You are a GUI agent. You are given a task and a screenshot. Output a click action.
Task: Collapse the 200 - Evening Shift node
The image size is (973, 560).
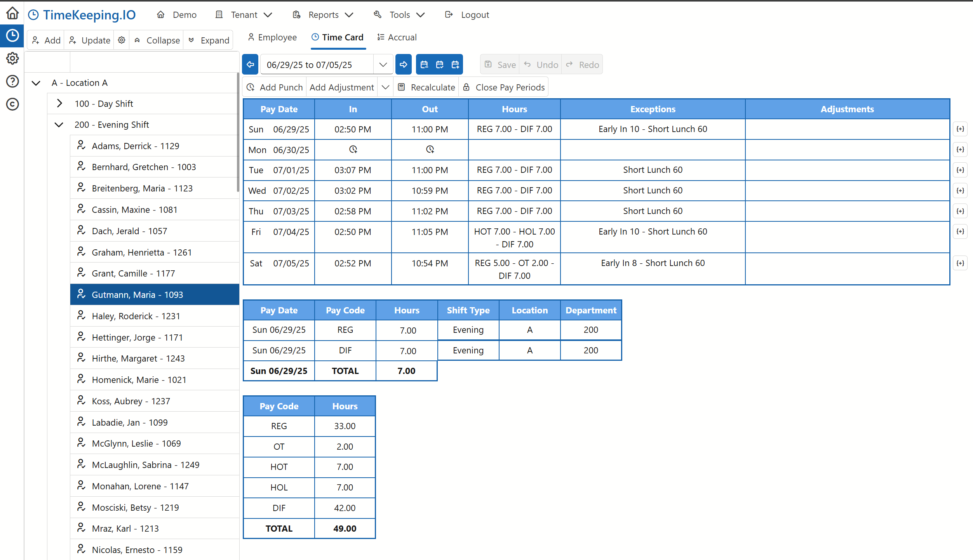(x=59, y=125)
